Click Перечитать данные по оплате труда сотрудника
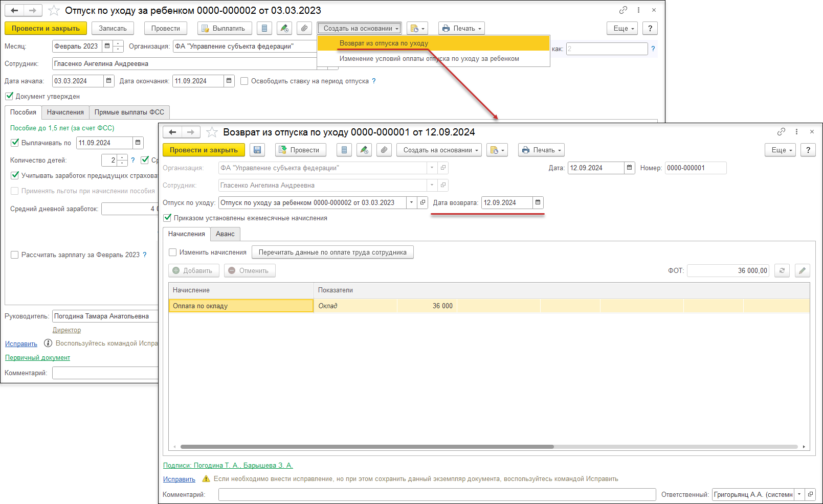 (x=332, y=252)
